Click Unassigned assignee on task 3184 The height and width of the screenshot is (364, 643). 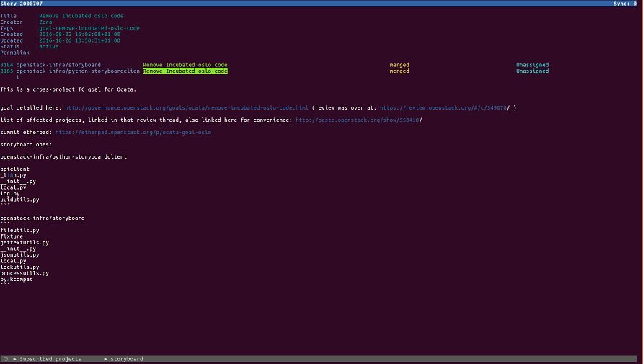(532, 65)
